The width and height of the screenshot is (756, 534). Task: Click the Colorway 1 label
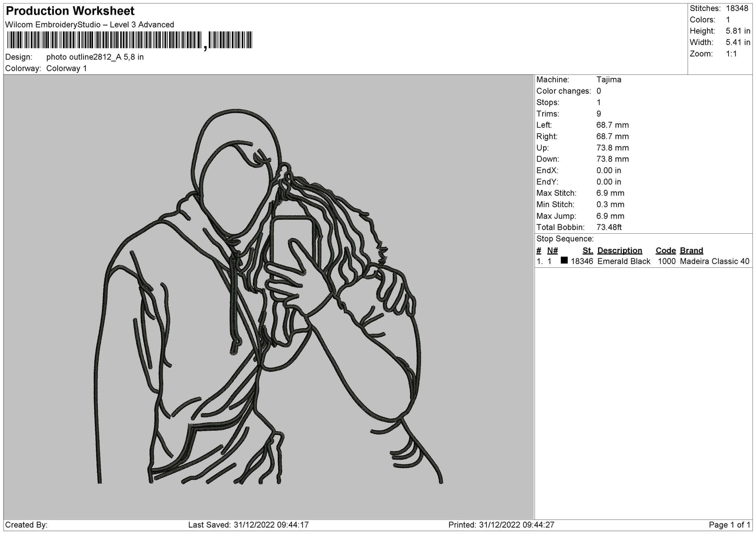(x=66, y=69)
